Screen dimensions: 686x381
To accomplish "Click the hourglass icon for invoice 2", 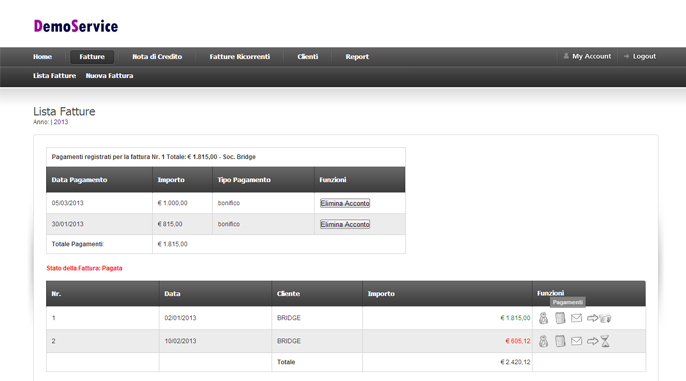I will [605, 341].
